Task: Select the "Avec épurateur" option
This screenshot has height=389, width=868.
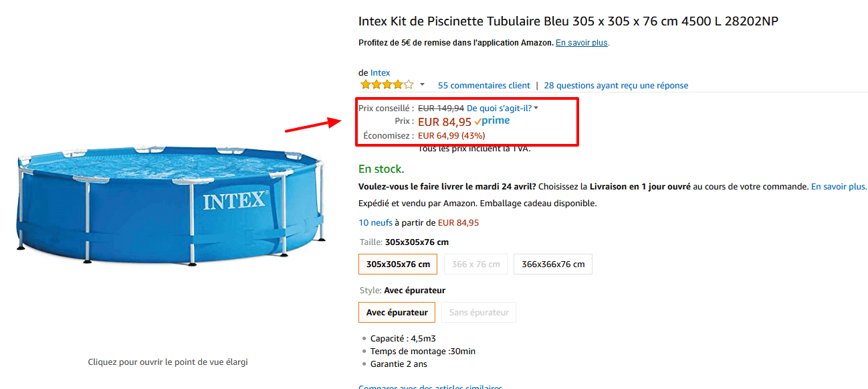Action: (x=397, y=312)
